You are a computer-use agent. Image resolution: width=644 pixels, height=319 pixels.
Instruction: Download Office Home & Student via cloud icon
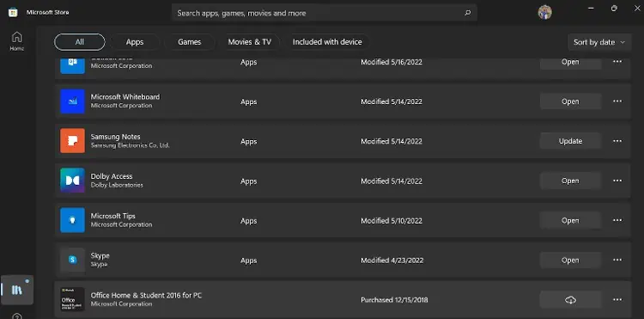570,300
